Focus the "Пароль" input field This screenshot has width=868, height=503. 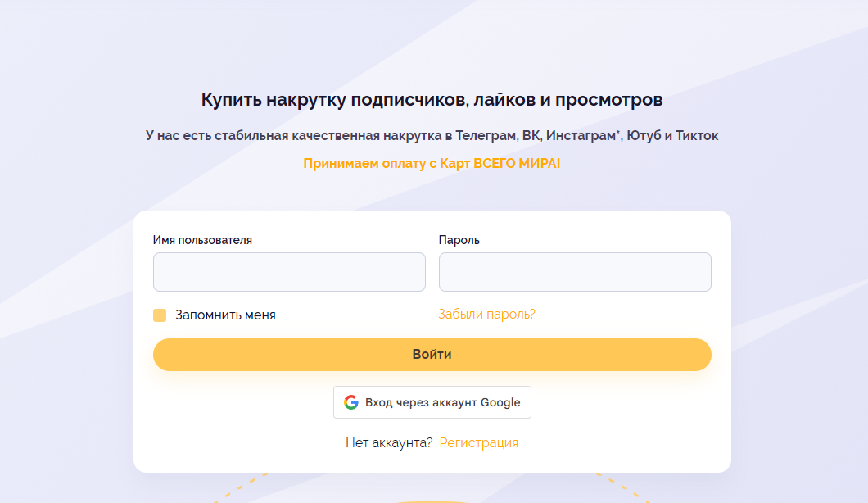tap(575, 272)
